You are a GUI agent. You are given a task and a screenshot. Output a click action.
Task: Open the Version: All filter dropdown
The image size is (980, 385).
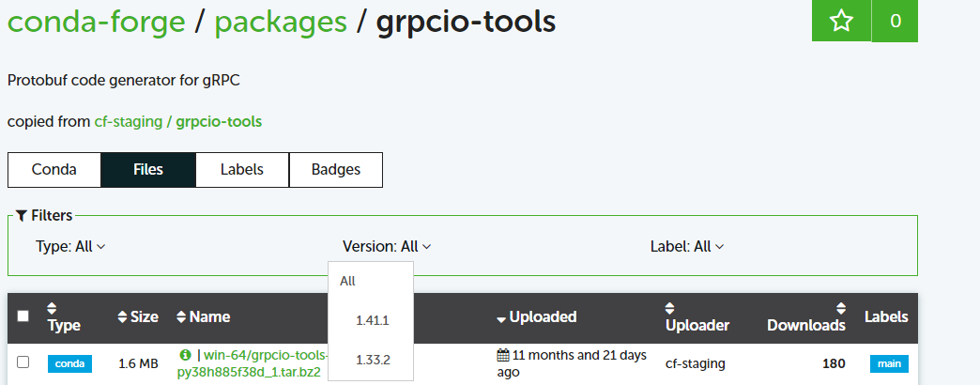tap(387, 246)
